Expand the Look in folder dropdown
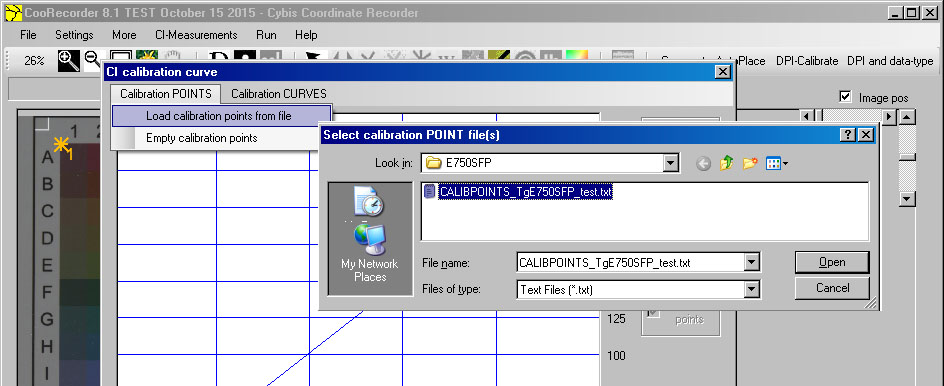 pyautogui.click(x=670, y=163)
